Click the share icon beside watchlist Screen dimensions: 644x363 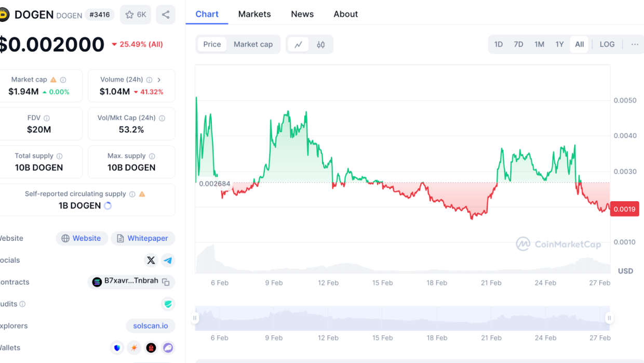[x=166, y=15]
